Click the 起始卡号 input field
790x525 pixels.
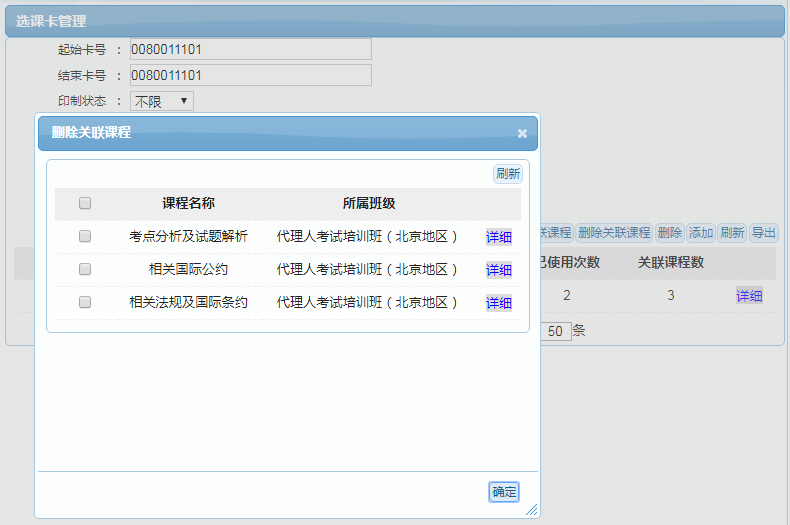pyautogui.click(x=251, y=49)
